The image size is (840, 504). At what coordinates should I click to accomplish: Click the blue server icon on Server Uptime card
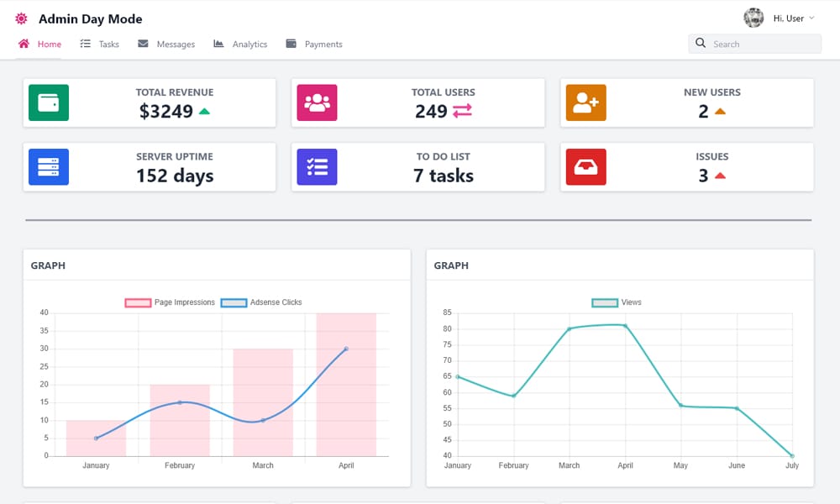coord(48,167)
